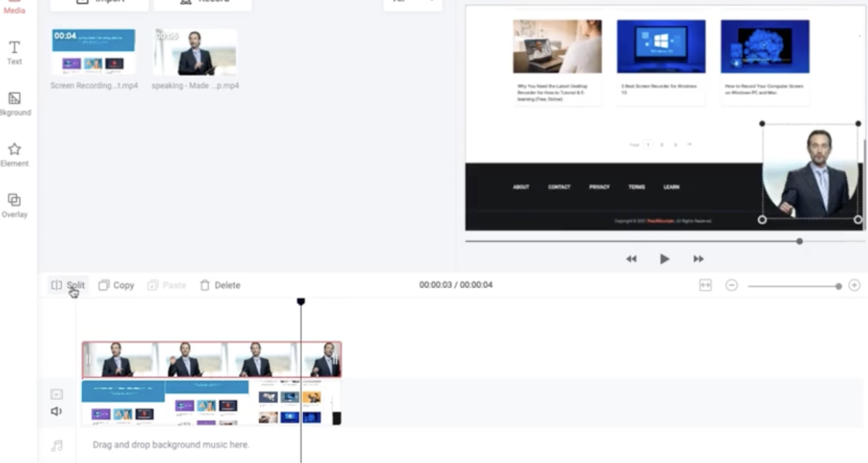
Task: Open the Element panel in sidebar
Action: 14,153
